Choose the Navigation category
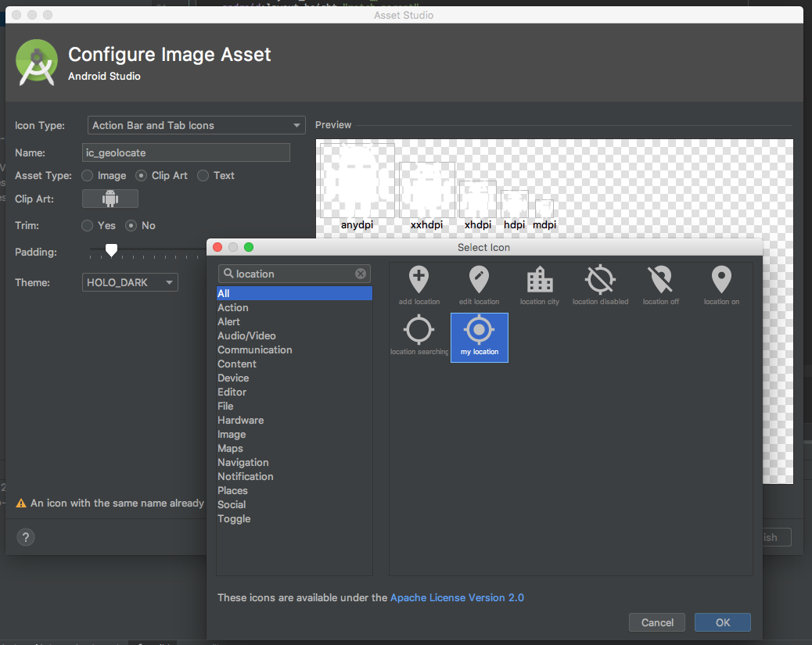The image size is (812, 645). pos(243,463)
